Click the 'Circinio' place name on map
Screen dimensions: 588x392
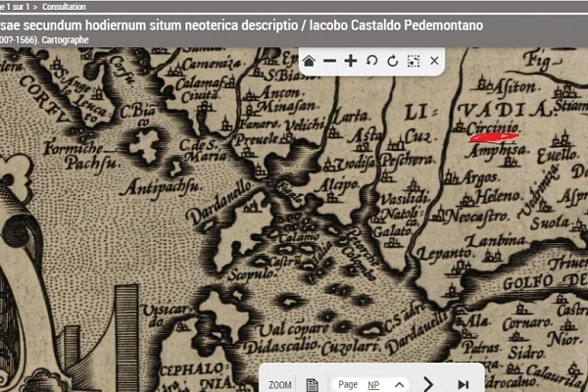(493, 128)
